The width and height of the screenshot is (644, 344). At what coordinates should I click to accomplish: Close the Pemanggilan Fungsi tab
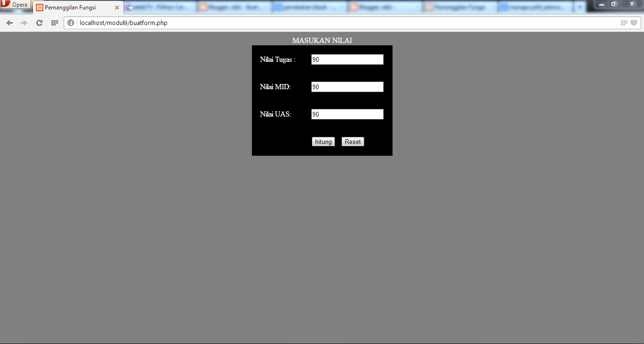coord(117,8)
